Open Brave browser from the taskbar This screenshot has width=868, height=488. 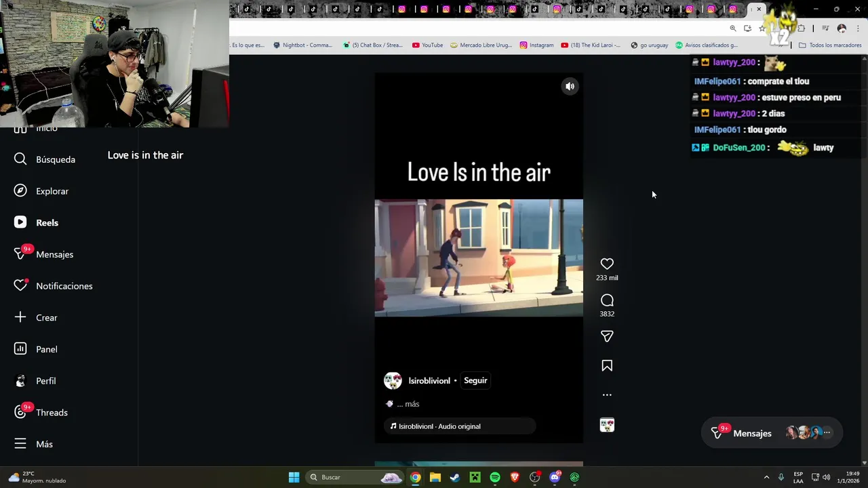[515, 477]
